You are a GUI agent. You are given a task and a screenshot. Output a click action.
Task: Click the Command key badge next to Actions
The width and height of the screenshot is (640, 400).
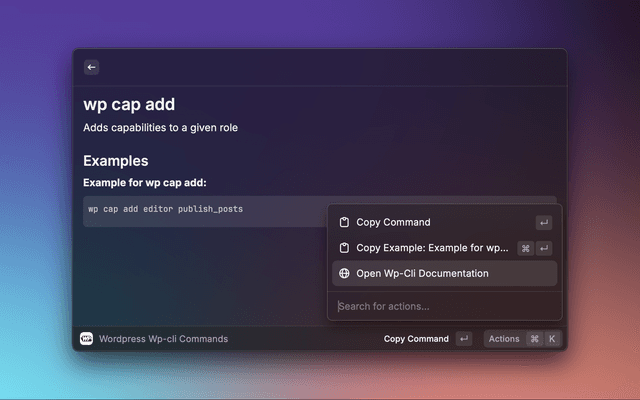coord(535,339)
